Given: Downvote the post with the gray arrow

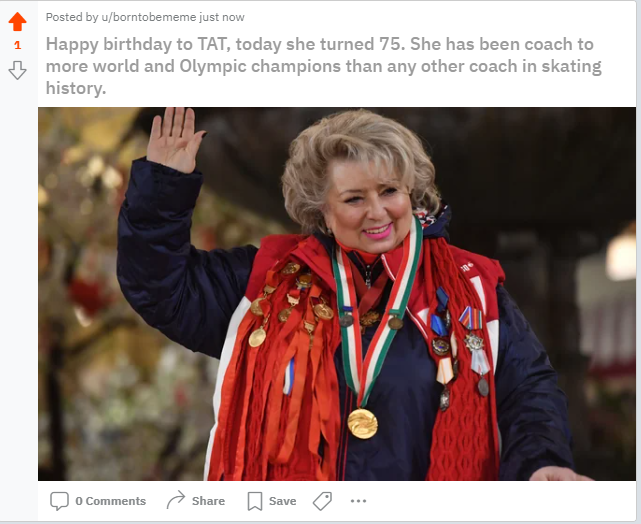Looking at the screenshot, I should pyautogui.click(x=17, y=70).
